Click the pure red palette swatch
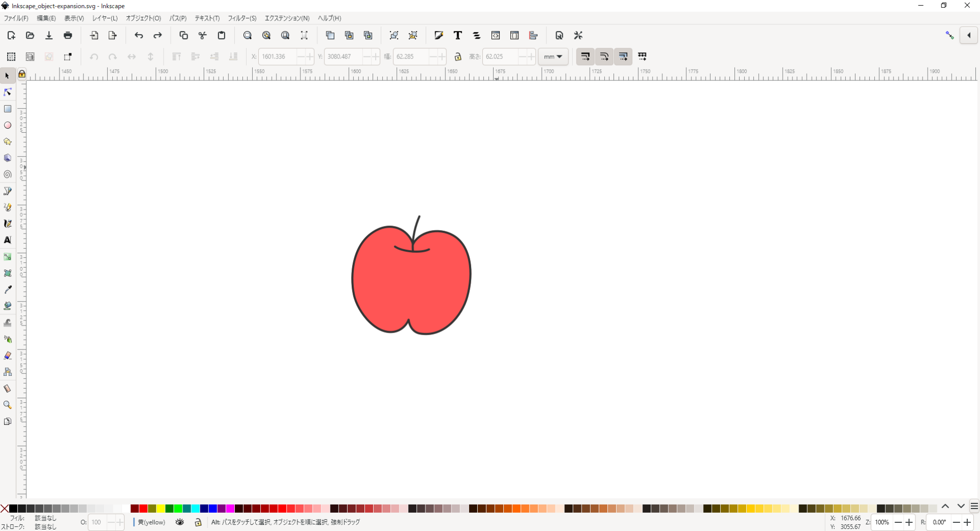This screenshot has height=531, width=980. click(x=143, y=509)
